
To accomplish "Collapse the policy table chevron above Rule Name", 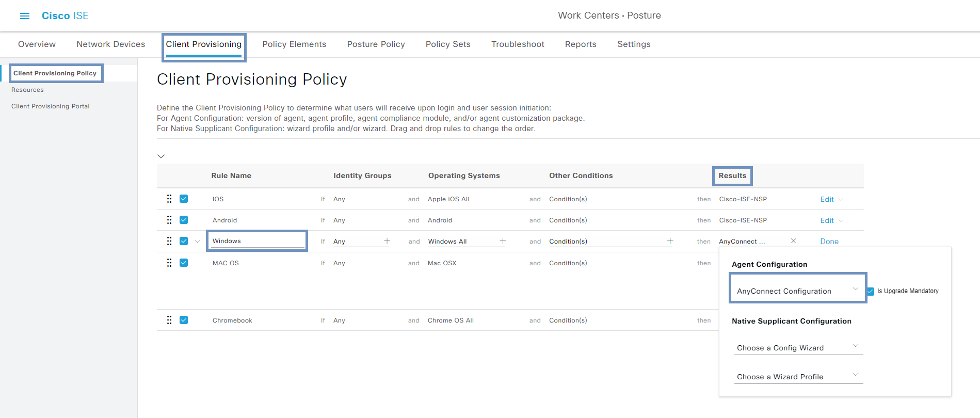I will 161,156.
